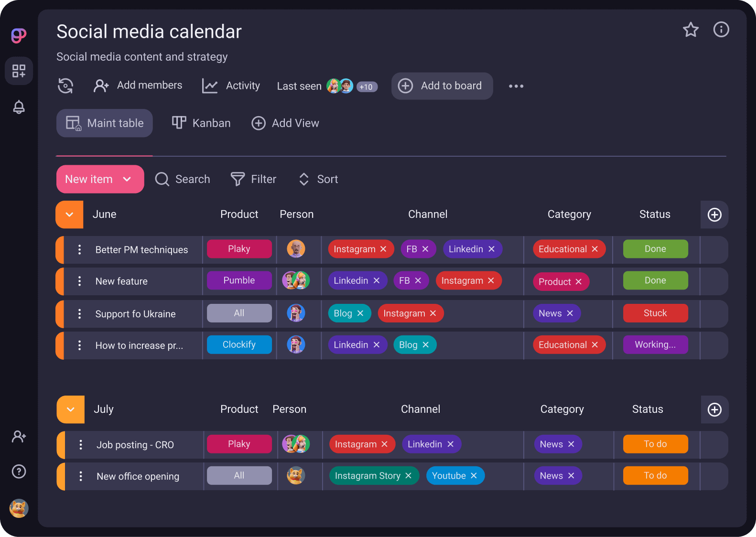
Task: Click the Add to board button
Action: [442, 86]
